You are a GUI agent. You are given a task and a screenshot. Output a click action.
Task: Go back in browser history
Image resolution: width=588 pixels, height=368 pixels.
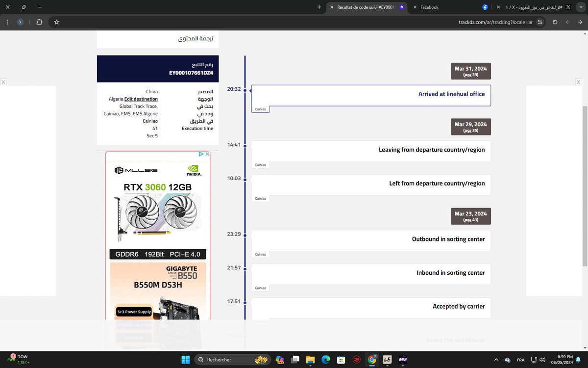point(567,22)
